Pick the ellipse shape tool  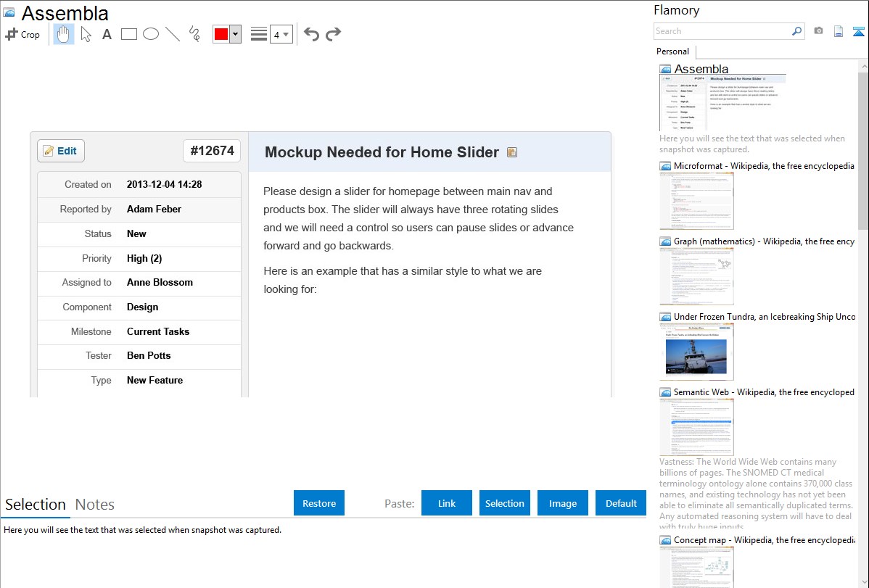point(151,34)
